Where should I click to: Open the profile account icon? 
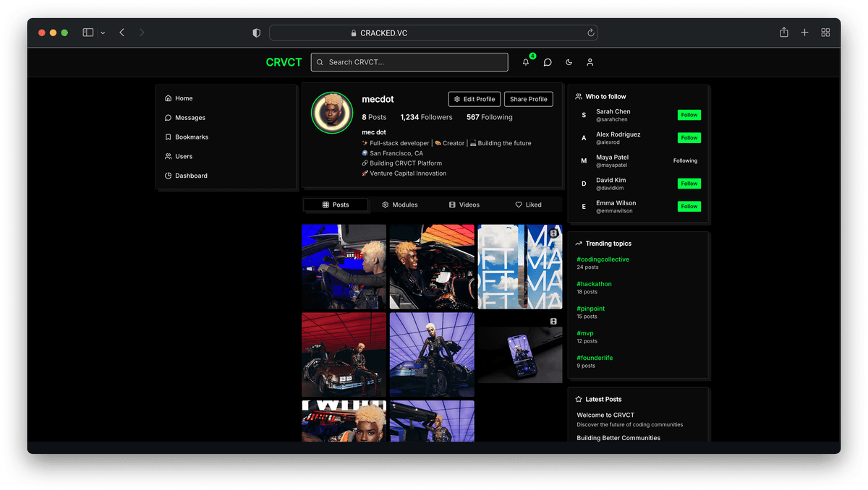point(590,62)
